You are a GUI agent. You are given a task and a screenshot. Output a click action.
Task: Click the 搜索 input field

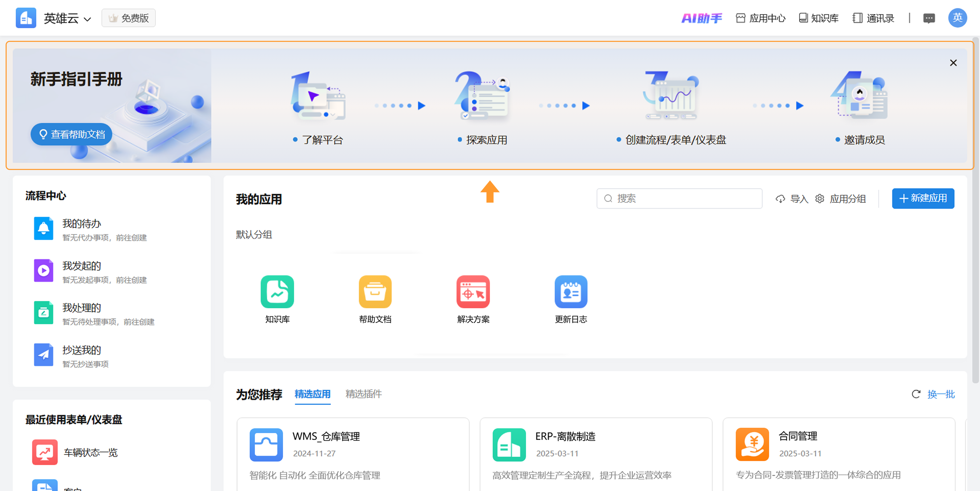pyautogui.click(x=679, y=199)
